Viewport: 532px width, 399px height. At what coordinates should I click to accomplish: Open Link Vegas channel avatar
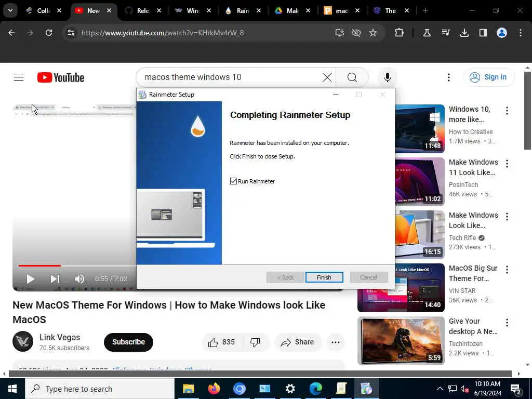point(23,341)
